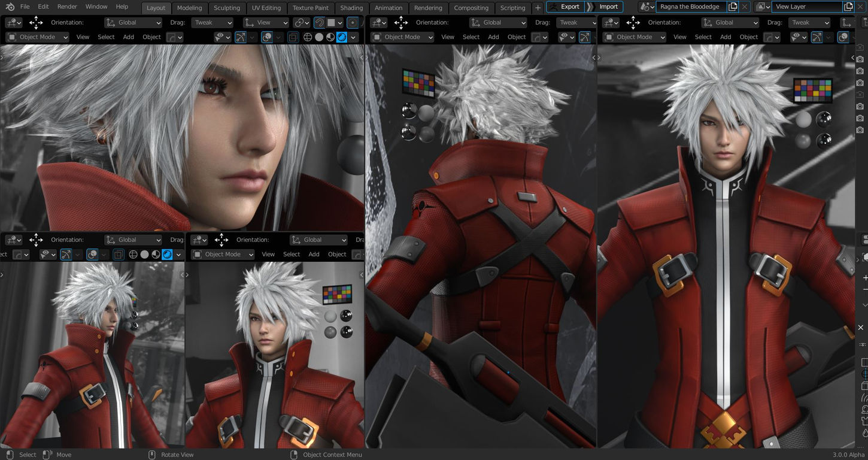Toggle snapping magnet in the top-left viewport
This screenshot has width=868, height=460.
tap(320, 23)
